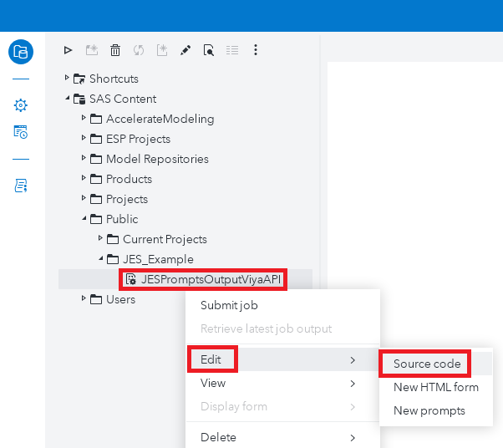This screenshot has width=503, height=448.
Task: Select the Current Projects folder label
Action: [x=165, y=239]
